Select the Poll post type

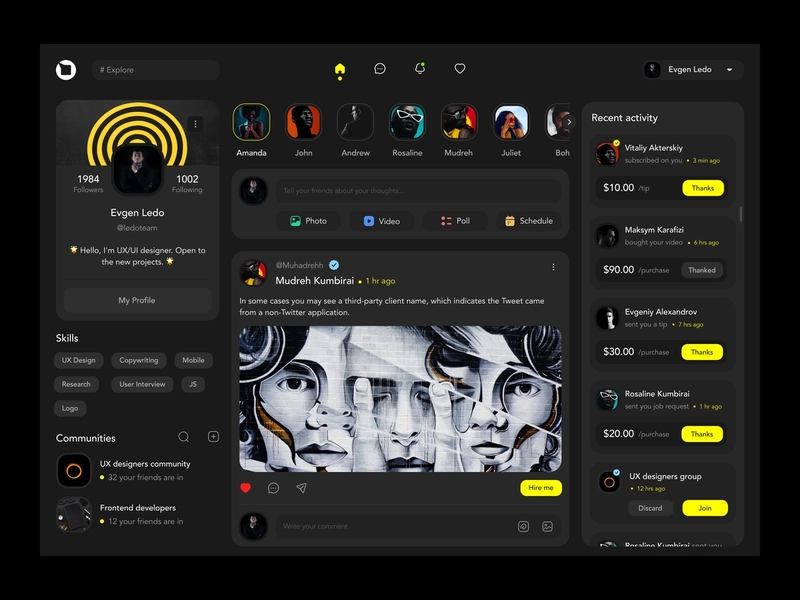(x=455, y=221)
